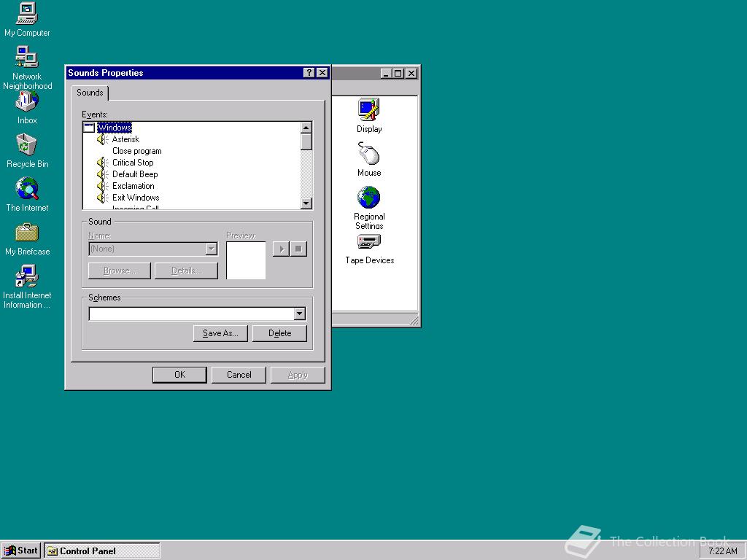Delete the selected sound scheme
The image size is (747, 560).
tap(279, 333)
